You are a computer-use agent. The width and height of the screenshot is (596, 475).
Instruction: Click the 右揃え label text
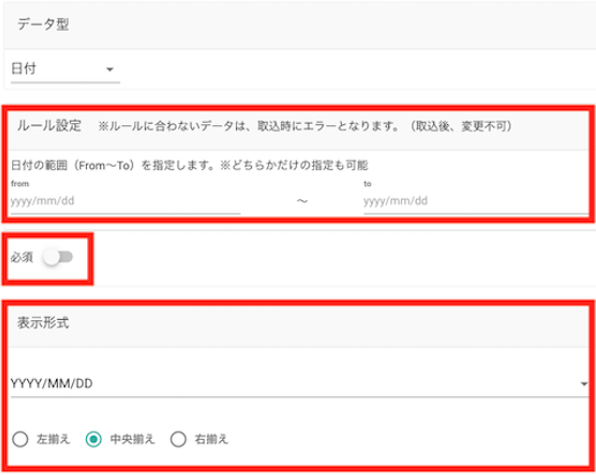211,440
